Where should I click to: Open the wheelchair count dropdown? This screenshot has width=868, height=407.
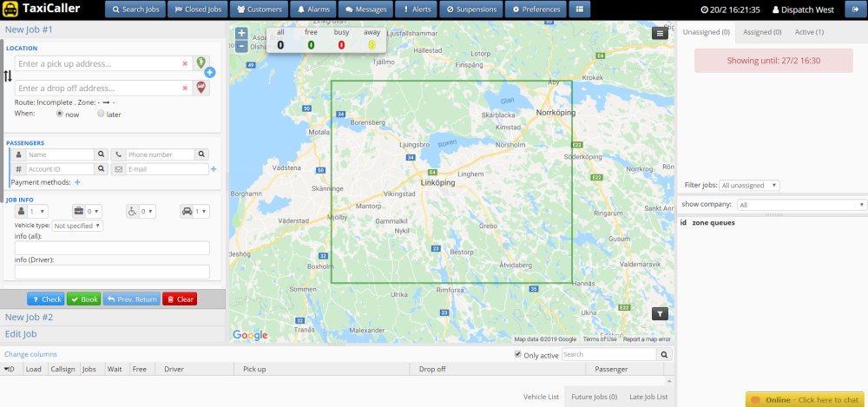click(147, 211)
